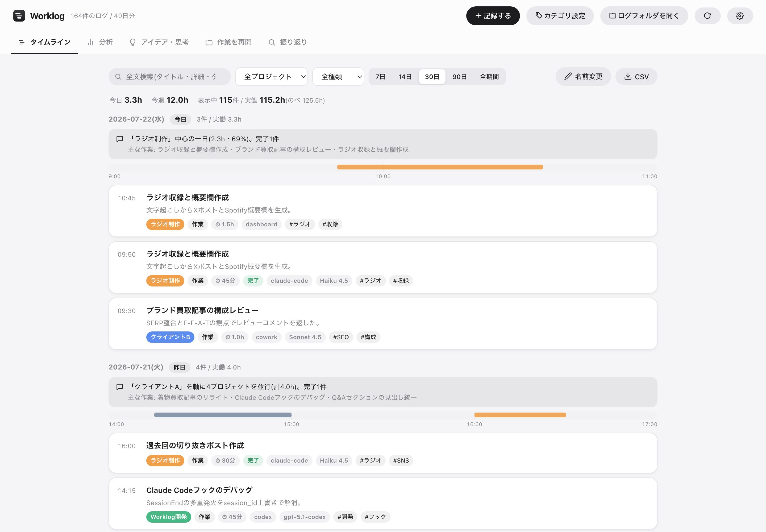Viewport: 766px width, 532px height.
Task: Click the 1.5h duration chip
Action: click(225, 224)
